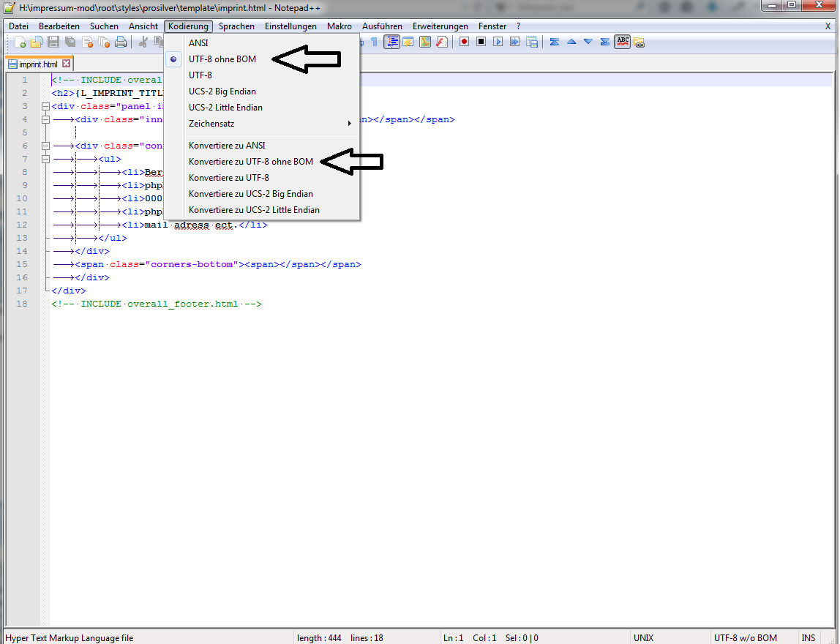The image size is (840, 644).
Task: Collapse the fold marker on line 3
Action: (45, 107)
